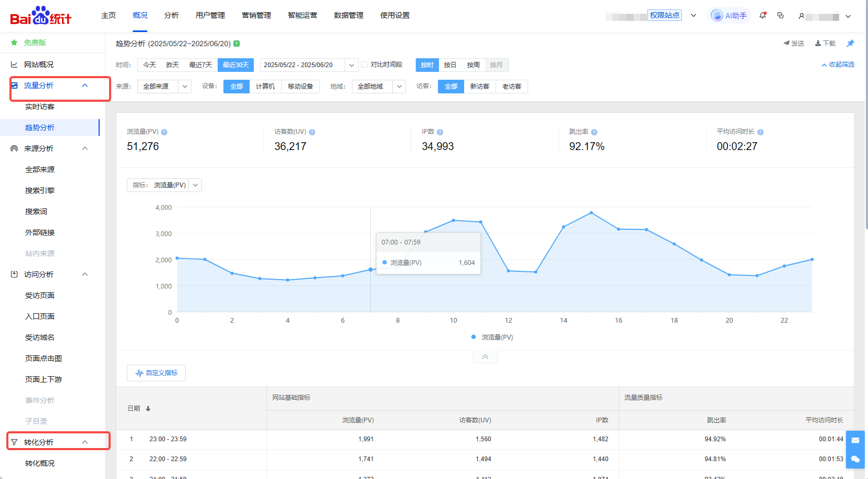Viewport: 868px width, 479px height.
Task: Pin the report with the pushpin icon
Action: pyautogui.click(x=850, y=44)
